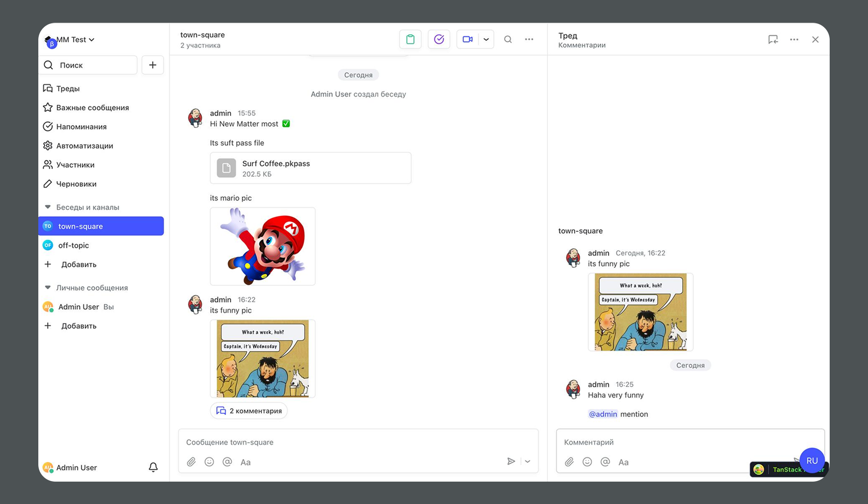Open Треды in the sidebar
Viewport: 868px width, 504px height.
click(x=68, y=88)
